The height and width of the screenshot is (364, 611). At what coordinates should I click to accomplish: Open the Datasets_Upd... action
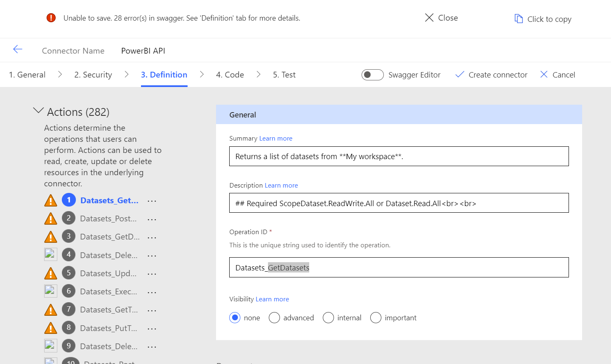(x=108, y=273)
